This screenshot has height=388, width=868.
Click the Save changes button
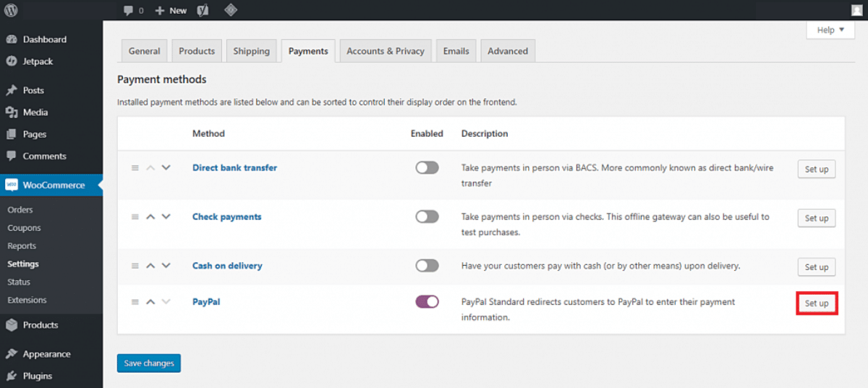click(148, 363)
